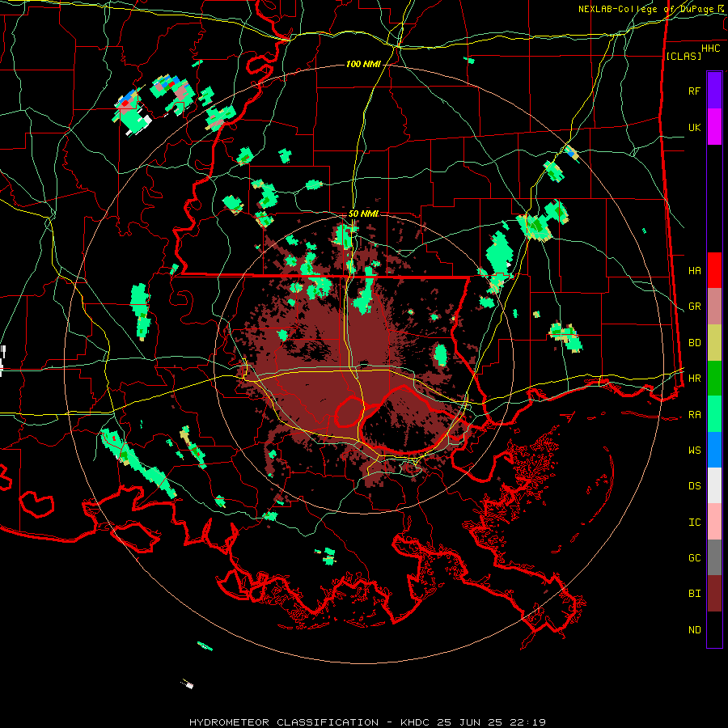
Task: Click the DS white legend swatch
Action: 714,485
